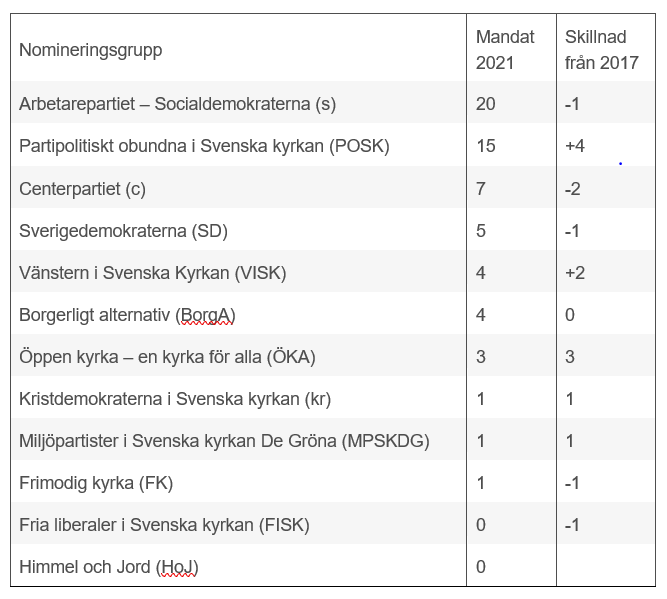This screenshot has height=599, width=667.
Task: Select the Arbetarepartiet – Socialdemokraterna (s) cell
Action: coord(179,104)
